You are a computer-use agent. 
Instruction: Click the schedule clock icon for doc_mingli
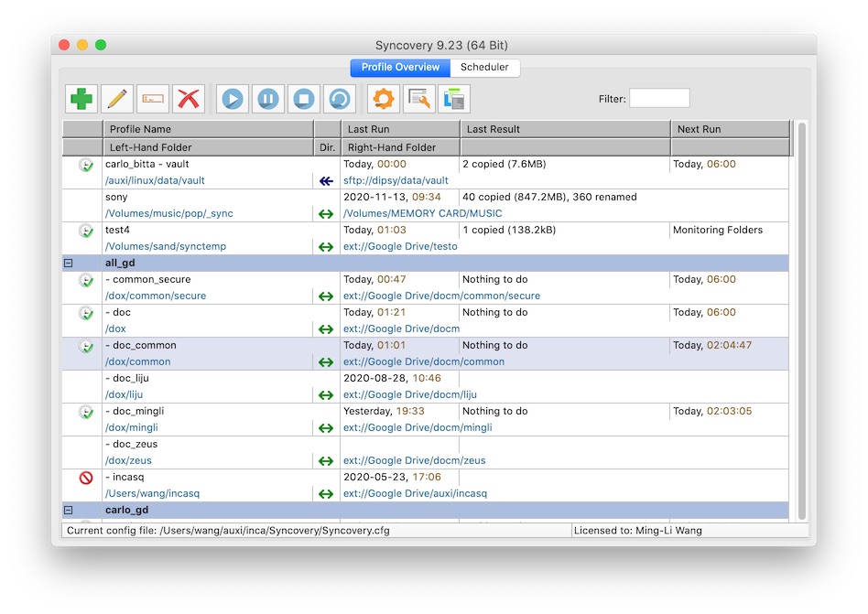pyautogui.click(x=86, y=412)
